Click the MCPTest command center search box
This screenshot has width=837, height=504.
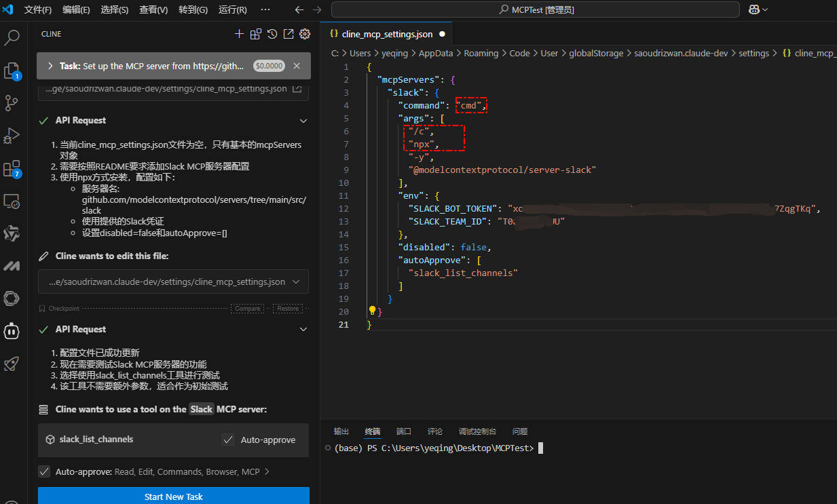tap(536, 9)
